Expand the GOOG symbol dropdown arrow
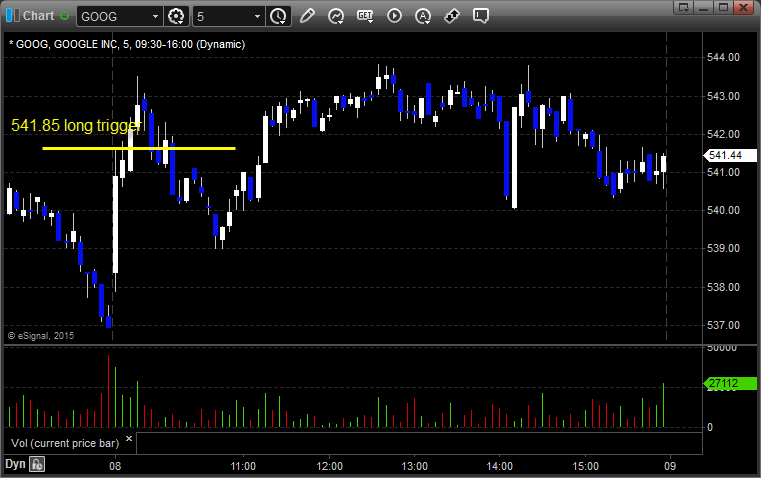Screen dimensions: 761x478 (x=155, y=16)
